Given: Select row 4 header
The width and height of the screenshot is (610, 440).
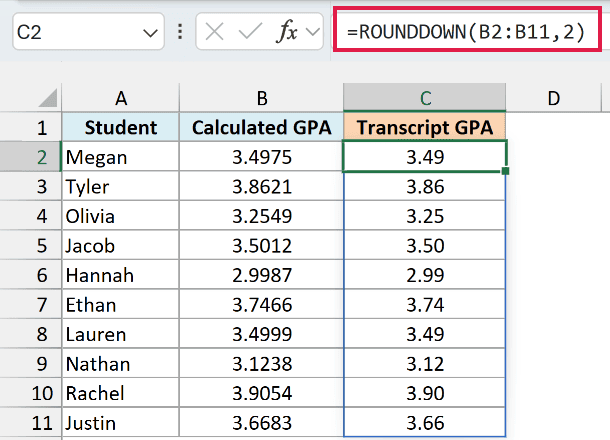Looking at the screenshot, I should pyautogui.click(x=31, y=216).
